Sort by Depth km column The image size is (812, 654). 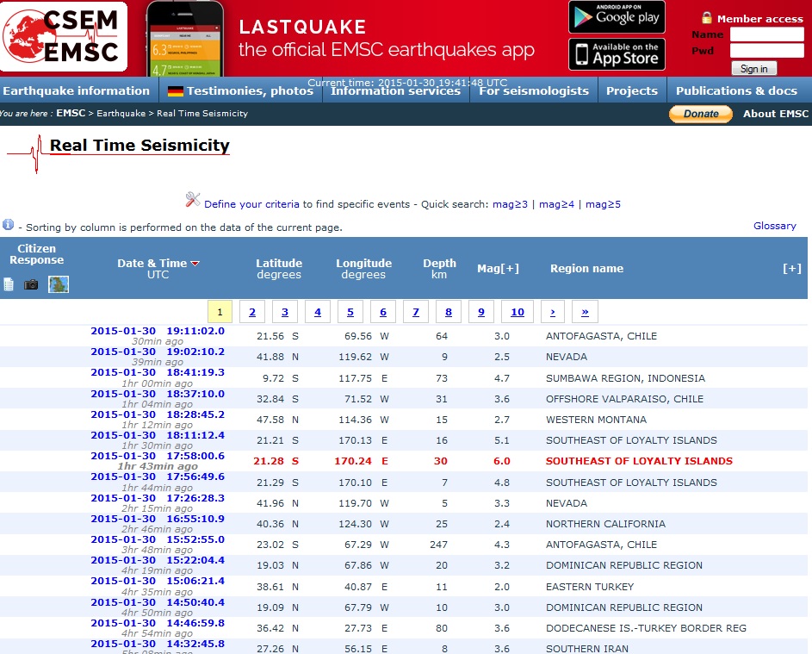[x=439, y=269]
